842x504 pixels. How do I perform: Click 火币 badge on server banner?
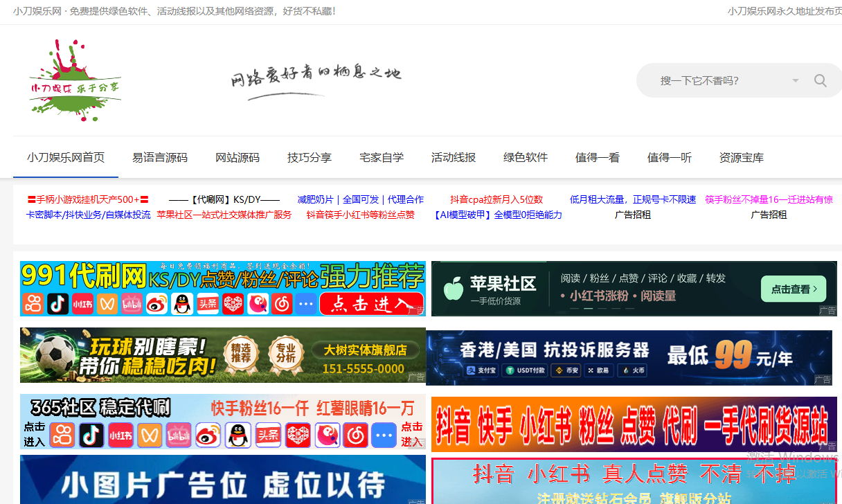[x=631, y=370]
